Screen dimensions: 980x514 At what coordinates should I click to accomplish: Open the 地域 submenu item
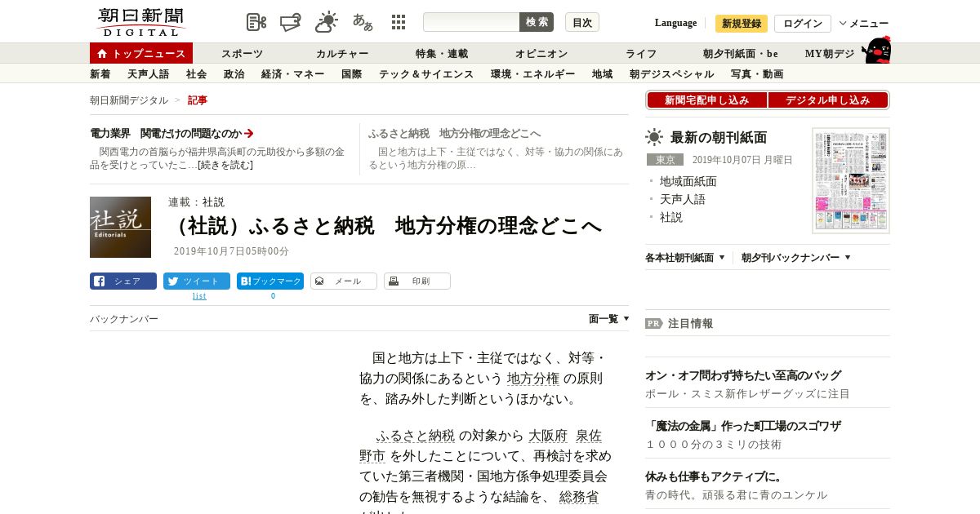point(602,74)
